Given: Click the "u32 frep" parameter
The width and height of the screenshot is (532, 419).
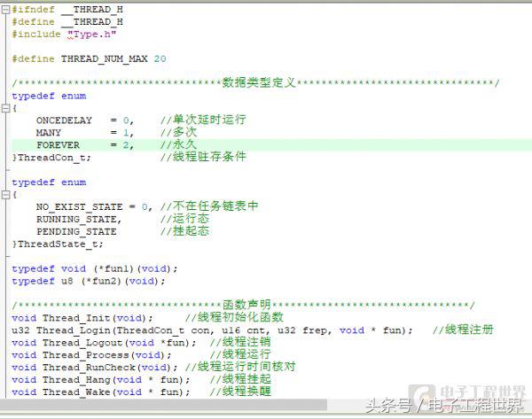Looking at the screenshot, I should [303, 330].
